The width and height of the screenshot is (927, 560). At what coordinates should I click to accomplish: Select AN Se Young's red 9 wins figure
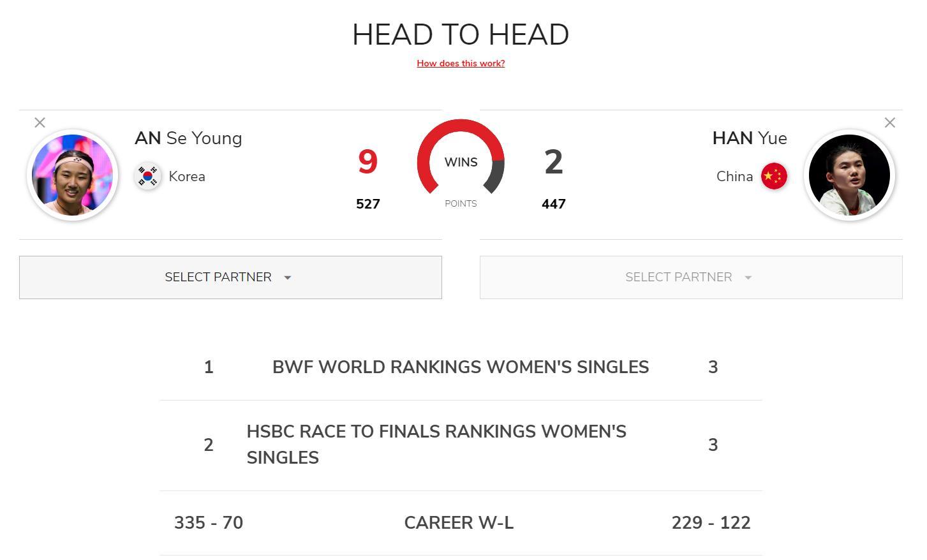click(x=367, y=162)
